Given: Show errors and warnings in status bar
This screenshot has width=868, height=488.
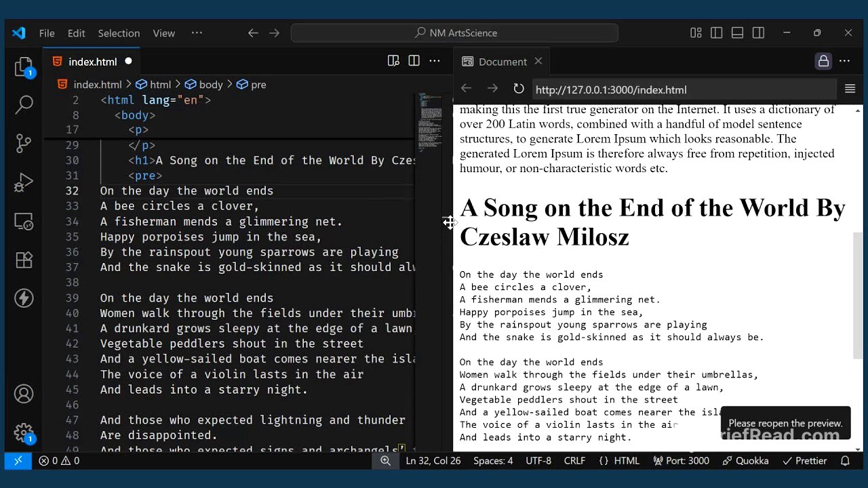Looking at the screenshot, I should (x=59, y=461).
